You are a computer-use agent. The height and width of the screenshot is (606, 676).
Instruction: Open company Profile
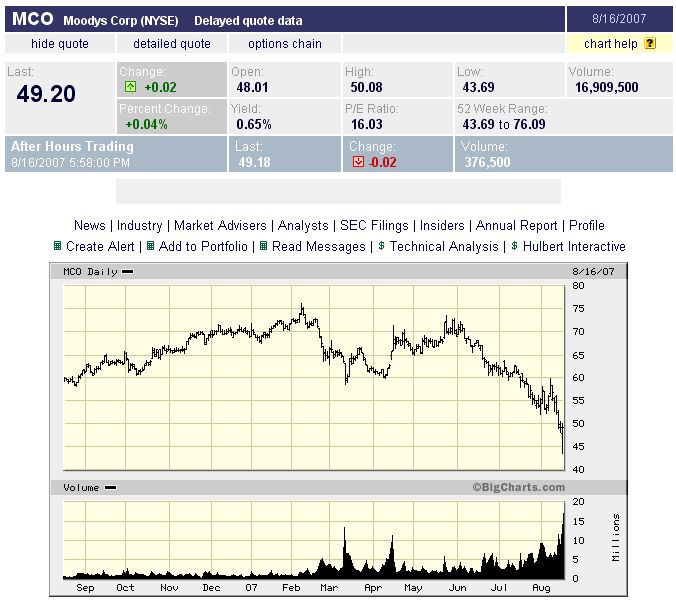[x=587, y=225]
